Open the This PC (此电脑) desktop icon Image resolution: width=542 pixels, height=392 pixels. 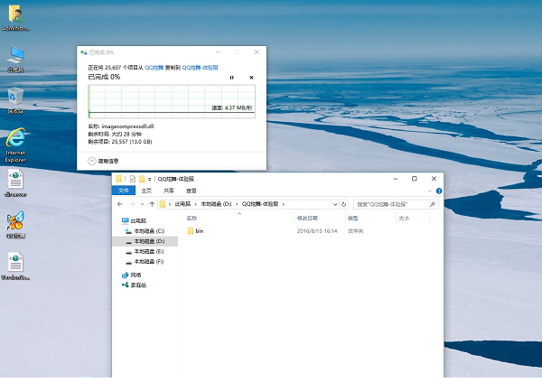(x=16, y=59)
